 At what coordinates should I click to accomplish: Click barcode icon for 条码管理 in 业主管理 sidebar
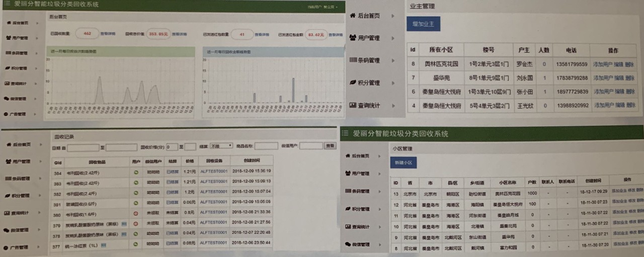[353, 60]
